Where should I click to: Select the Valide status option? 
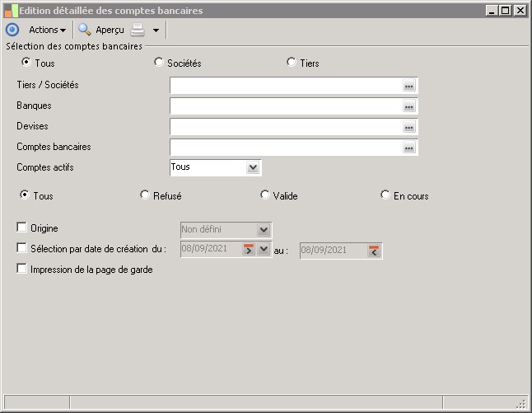[x=265, y=195]
